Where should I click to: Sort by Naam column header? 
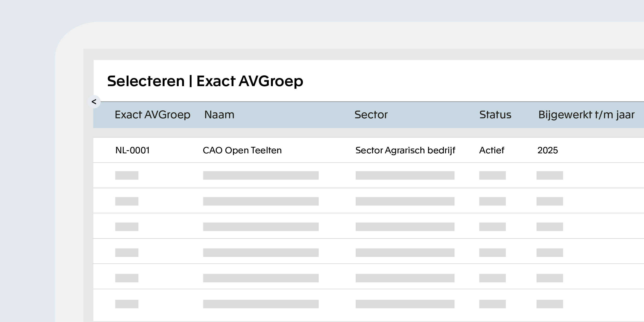point(219,115)
